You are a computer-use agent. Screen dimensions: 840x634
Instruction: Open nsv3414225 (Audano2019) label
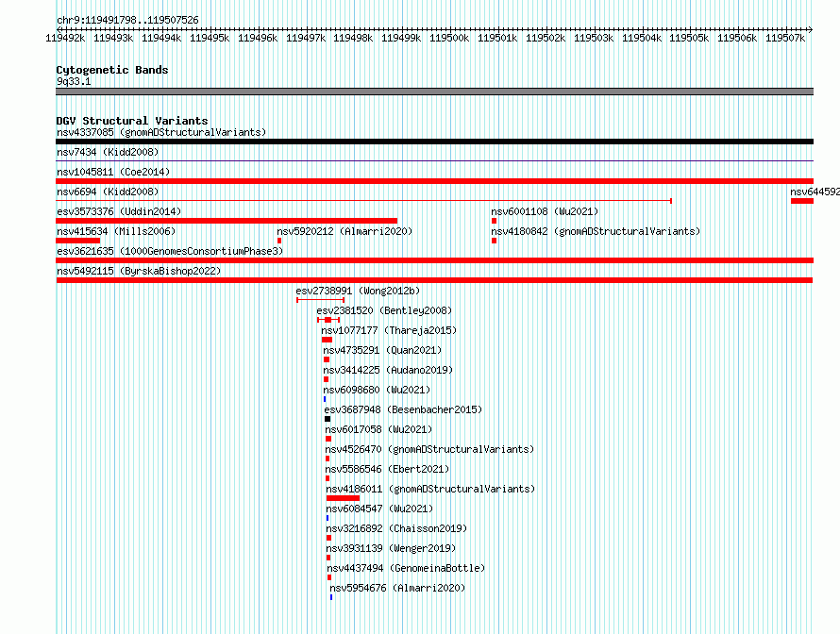click(388, 370)
